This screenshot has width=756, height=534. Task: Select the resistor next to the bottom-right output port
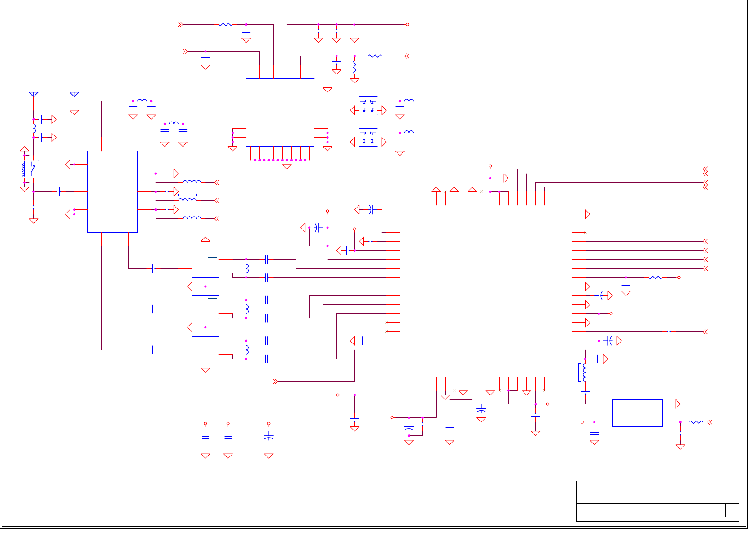[x=696, y=422]
